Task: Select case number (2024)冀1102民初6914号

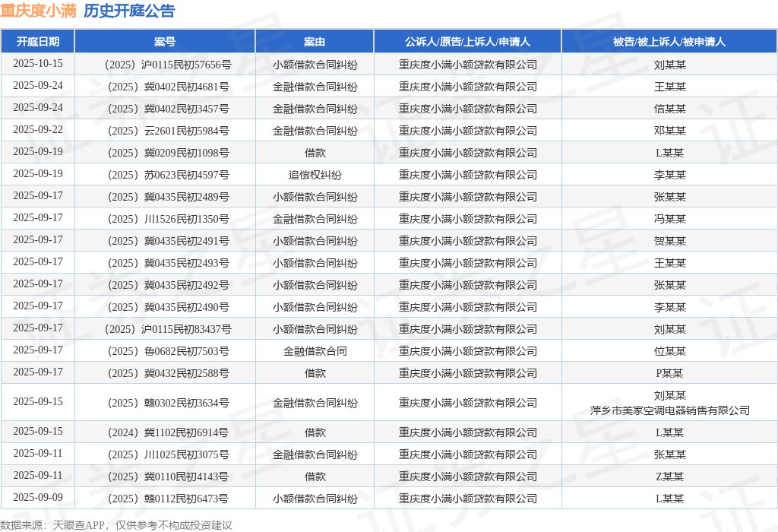Action: click(x=167, y=432)
